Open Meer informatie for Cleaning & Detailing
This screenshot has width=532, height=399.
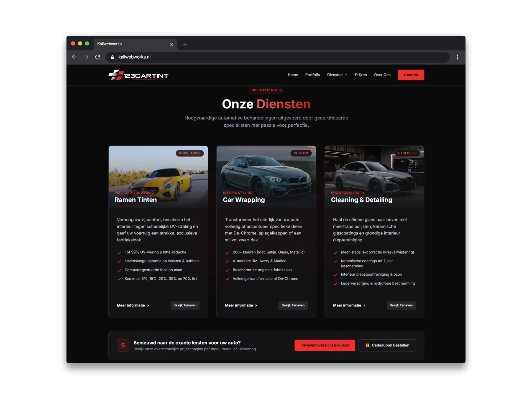pos(349,305)
